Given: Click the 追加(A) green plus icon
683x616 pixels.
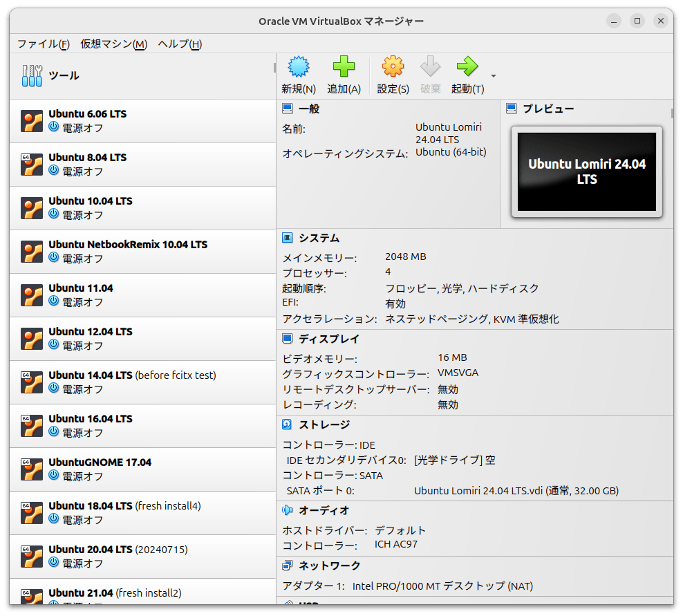Looking at the screenshot, I should [344, 66].
